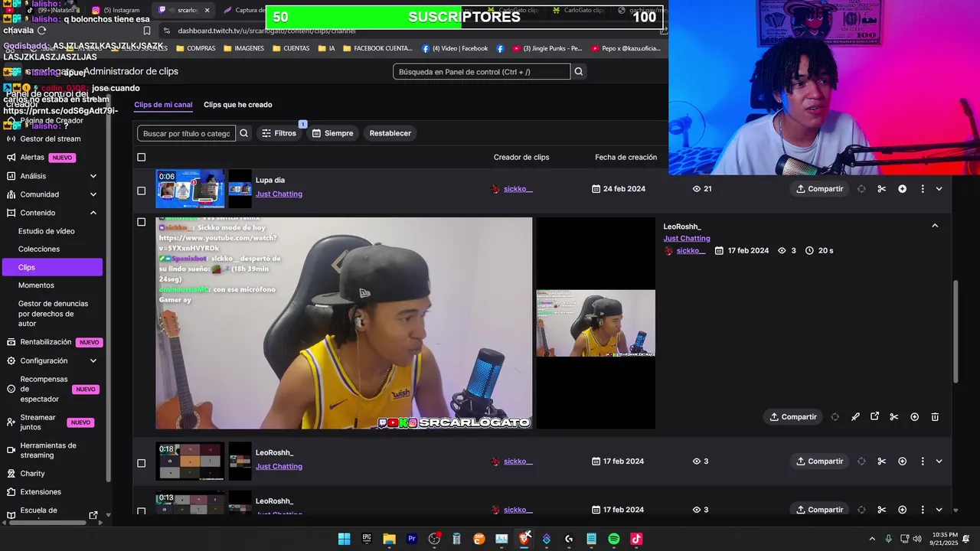The width and height of the screenshot is (980, 551).
Task: Click the volume icon in the system tray
Action: tap(917, 539)
